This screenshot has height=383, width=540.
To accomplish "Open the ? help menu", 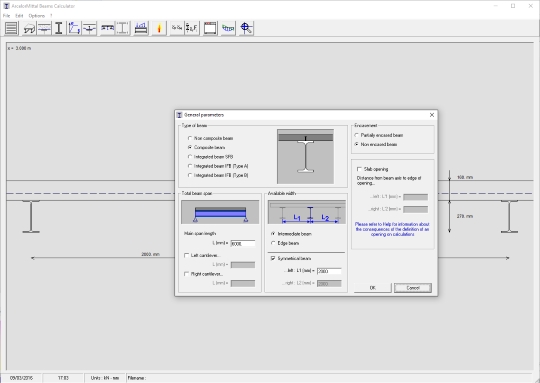I will [x=51, y=16].
